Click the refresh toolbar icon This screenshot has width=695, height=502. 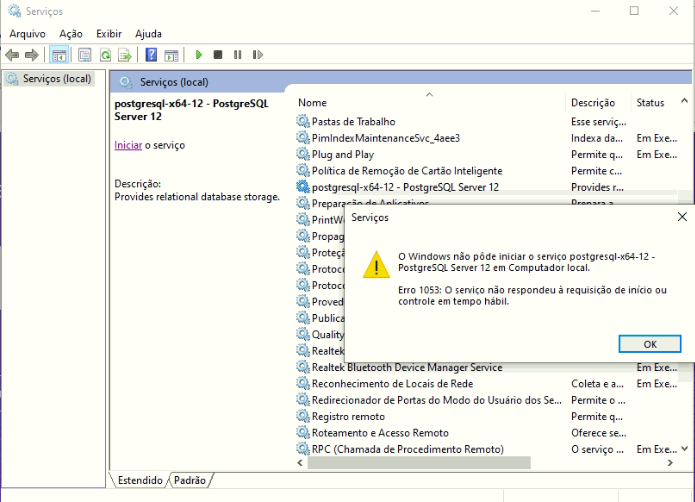(105, 55)
